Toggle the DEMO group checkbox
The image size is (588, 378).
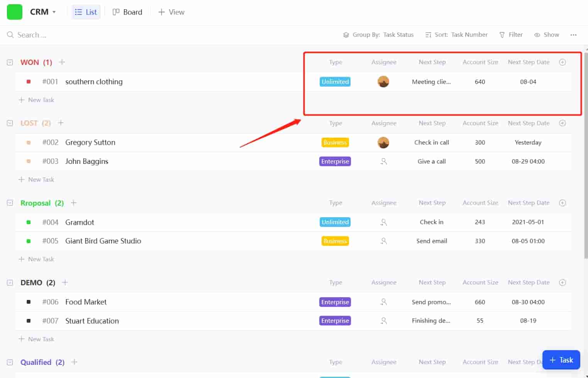pyautogui.click(x=10, y=283)
